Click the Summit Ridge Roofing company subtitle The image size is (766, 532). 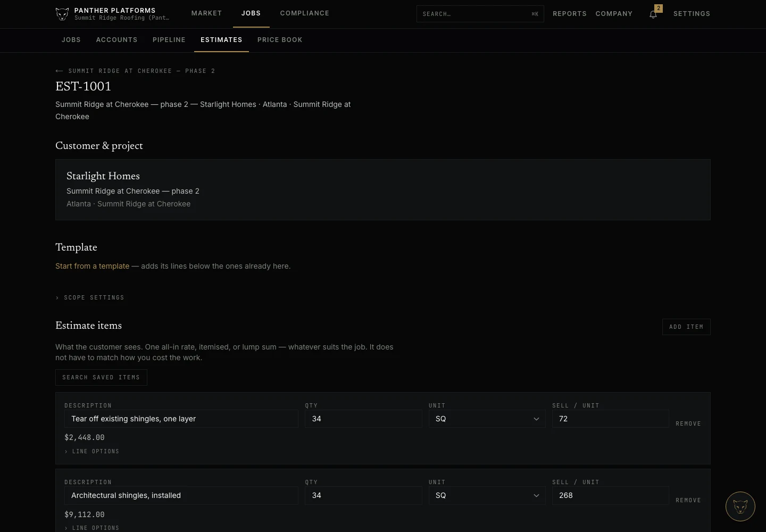coord(122,18)
